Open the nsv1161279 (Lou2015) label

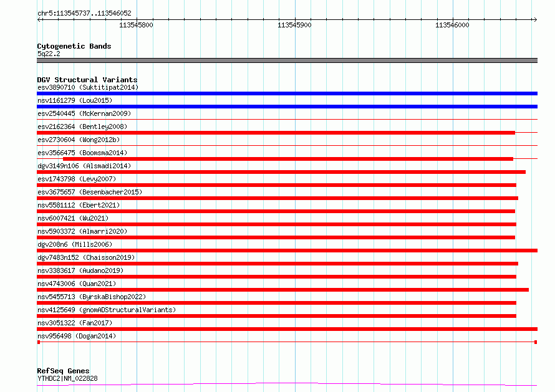75,100
